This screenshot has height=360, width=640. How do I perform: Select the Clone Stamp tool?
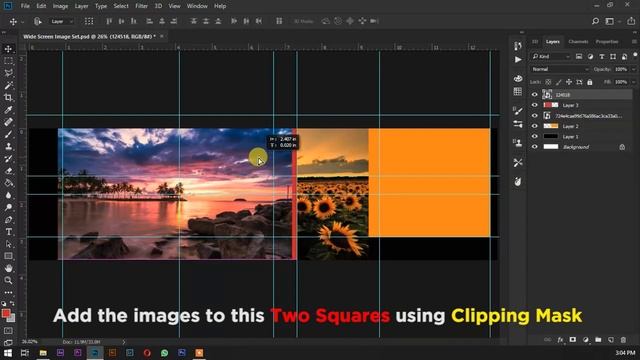8,147
